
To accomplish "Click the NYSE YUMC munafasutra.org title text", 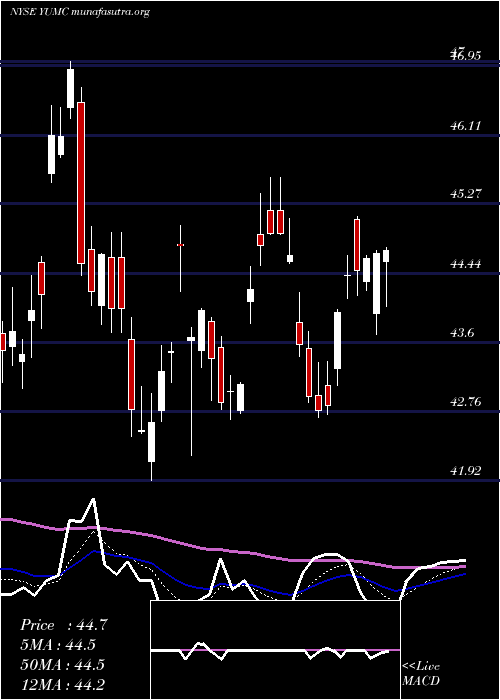I will [x=79, y=12].
